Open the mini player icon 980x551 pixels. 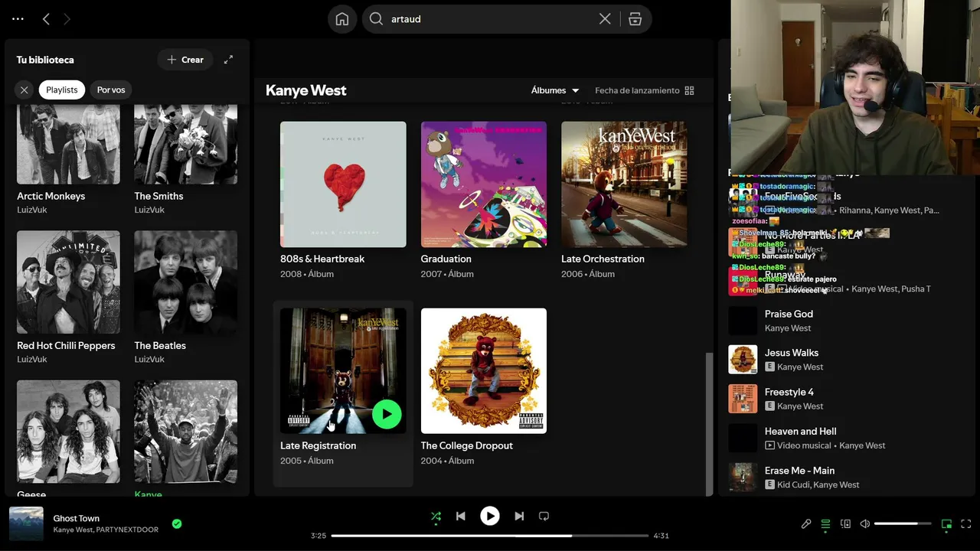tap(946, 524)
